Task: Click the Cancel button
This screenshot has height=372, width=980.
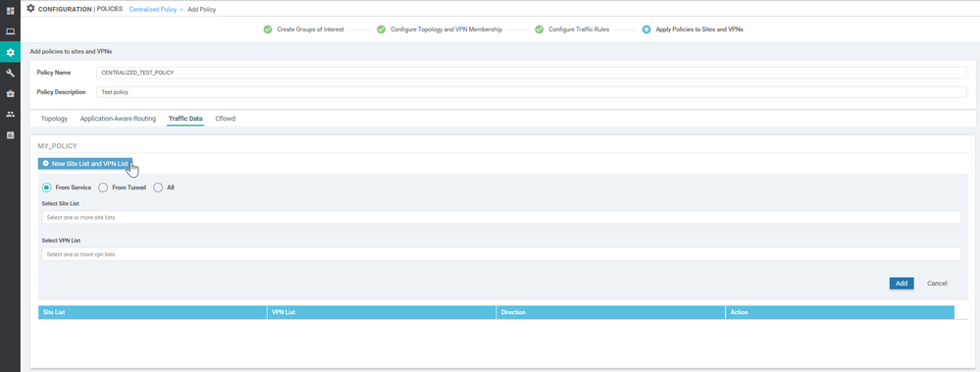Action: tap(937, 284)
